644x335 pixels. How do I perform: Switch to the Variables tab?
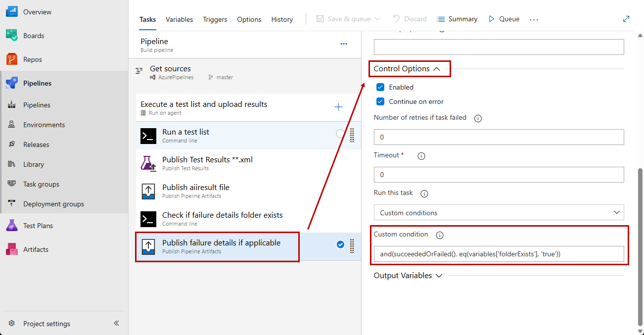(x=179, y=19)
